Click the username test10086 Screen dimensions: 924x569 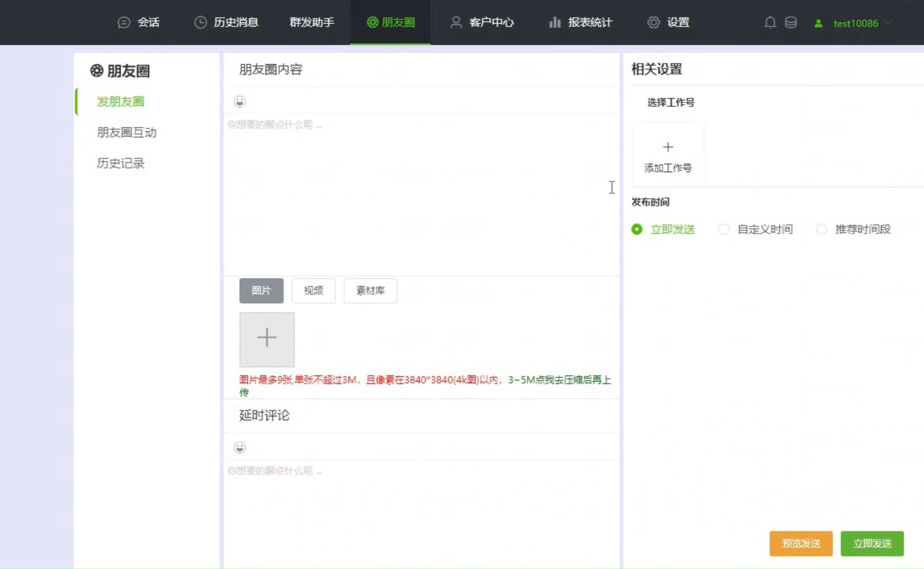[x=856, y=23]
